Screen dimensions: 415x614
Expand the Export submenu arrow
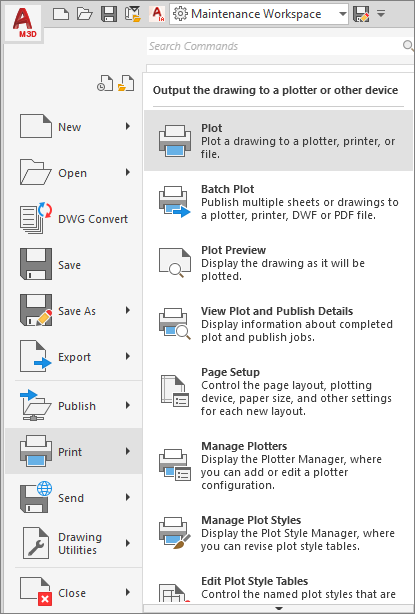(x=128, y=356)
